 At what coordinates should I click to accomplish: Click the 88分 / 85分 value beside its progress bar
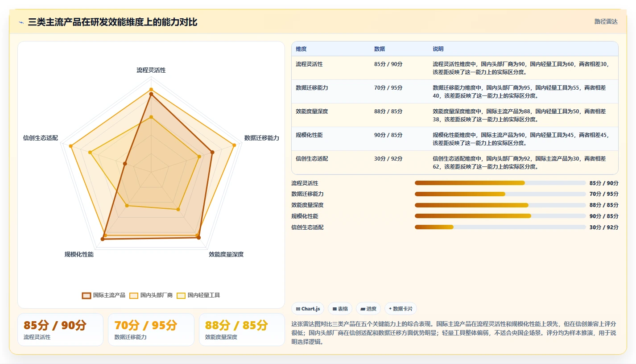tap(604, 205)
